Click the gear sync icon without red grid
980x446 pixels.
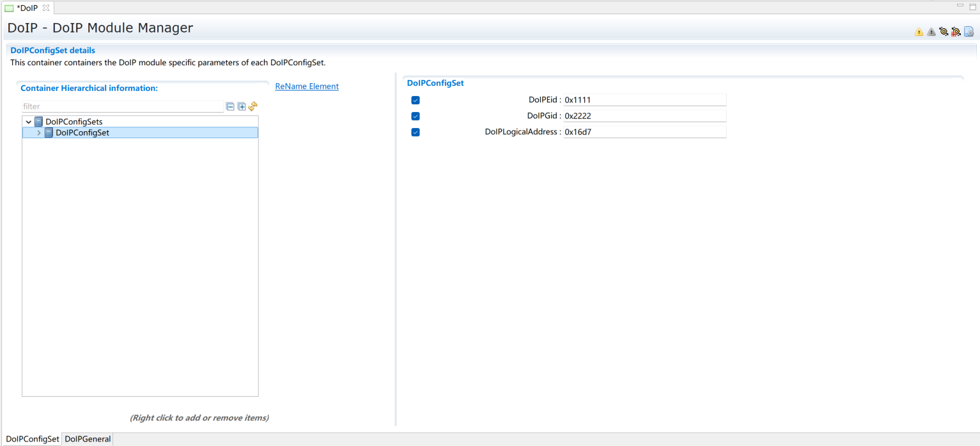944,31
